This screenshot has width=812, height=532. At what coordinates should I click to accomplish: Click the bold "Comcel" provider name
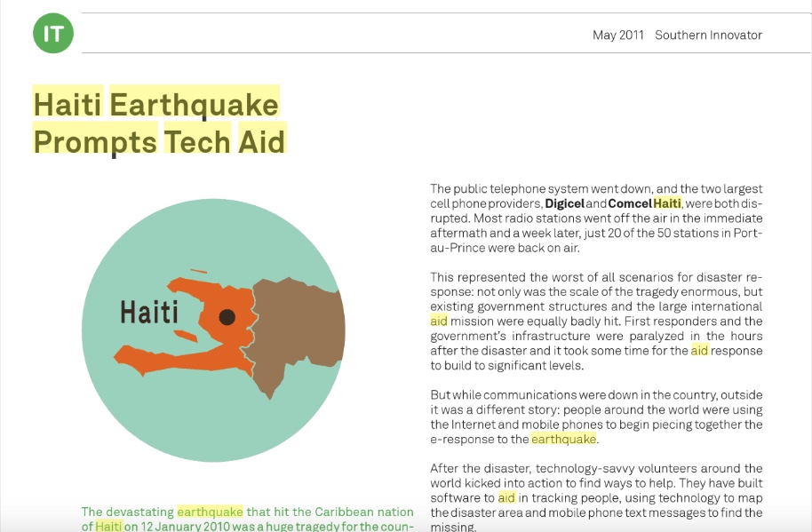pos(629,203)
